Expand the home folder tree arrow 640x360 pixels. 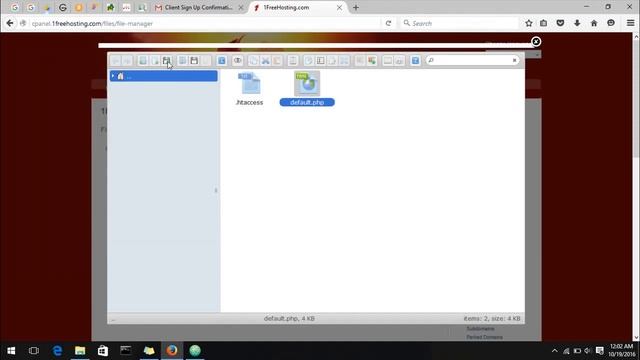click(x=113, y=76)
